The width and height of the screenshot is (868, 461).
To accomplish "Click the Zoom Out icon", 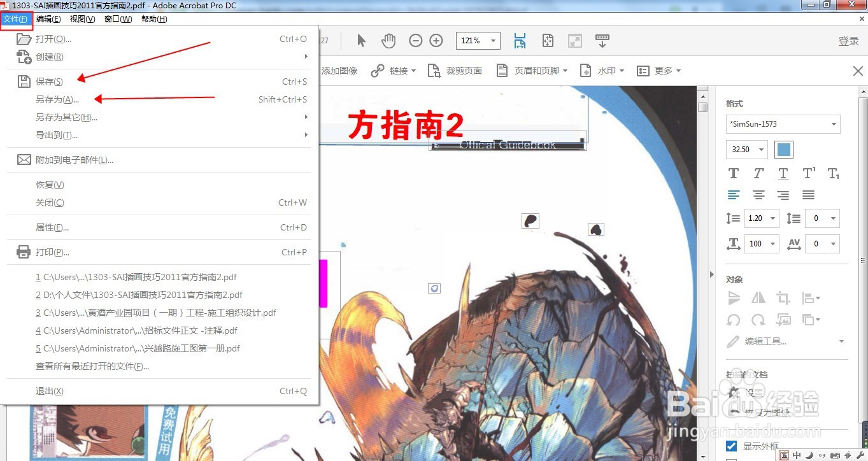I will tap(415, 40).
